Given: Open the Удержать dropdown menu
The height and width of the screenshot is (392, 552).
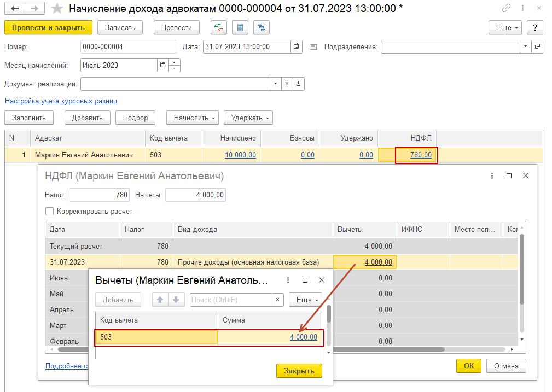Looking at the screenshot, I should point(248,118).
